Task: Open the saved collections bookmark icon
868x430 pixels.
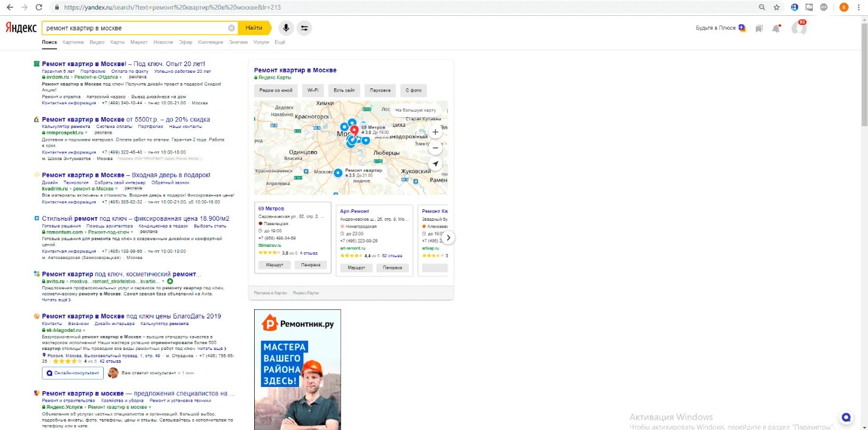Action: point(759,29)
